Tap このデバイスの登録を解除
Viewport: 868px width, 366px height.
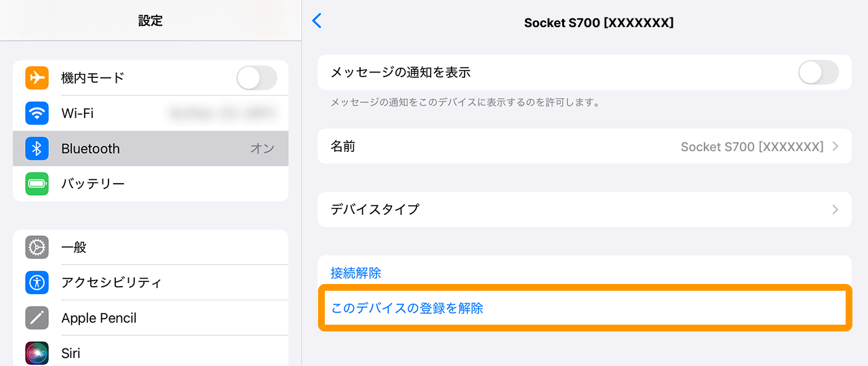point(407,308)
